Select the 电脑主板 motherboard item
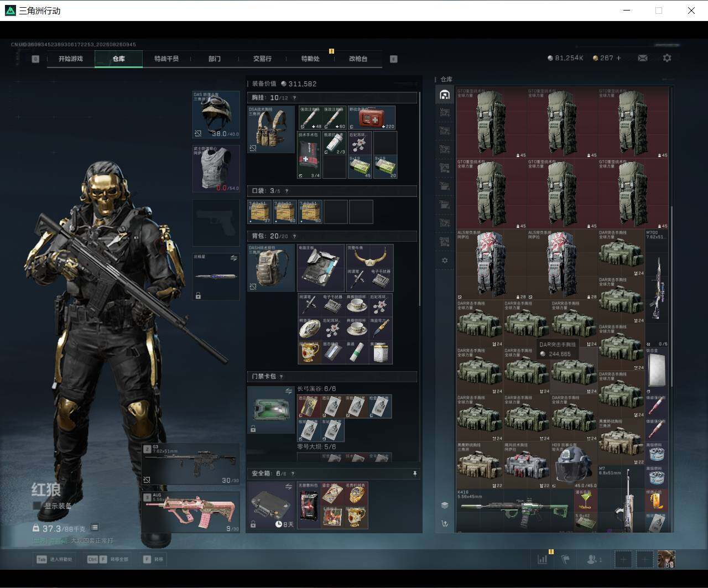The image size is (708, 588). pos(321,268)
